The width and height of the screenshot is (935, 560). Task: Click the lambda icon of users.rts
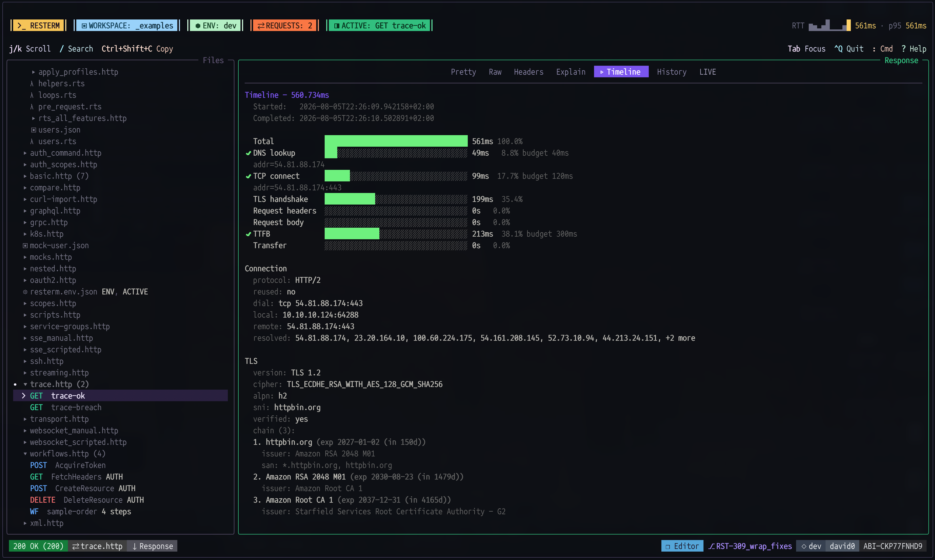click(32, 141)
